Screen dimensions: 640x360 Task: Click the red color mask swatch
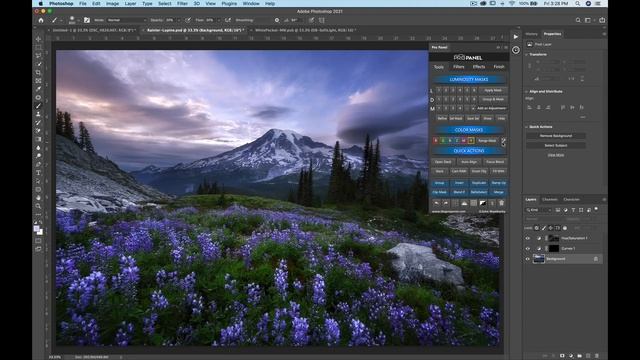(x=436, y=140)
